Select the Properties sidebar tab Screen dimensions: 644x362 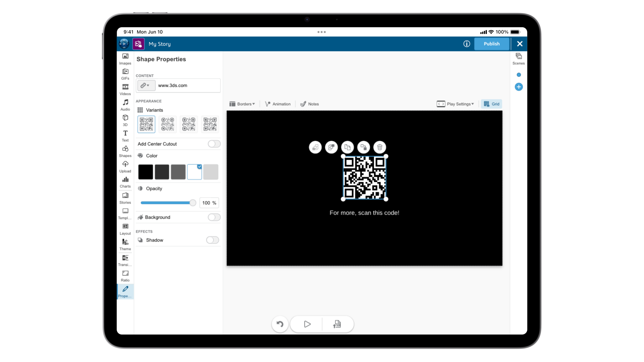point(125,292)
